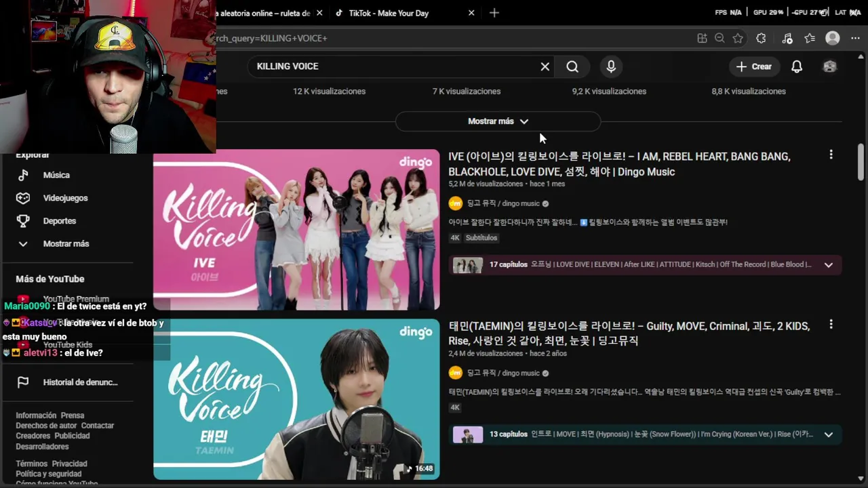Open TAEMIN Killing Voice video title
This screenshot has width=868, height=488.
pos(629,333)
